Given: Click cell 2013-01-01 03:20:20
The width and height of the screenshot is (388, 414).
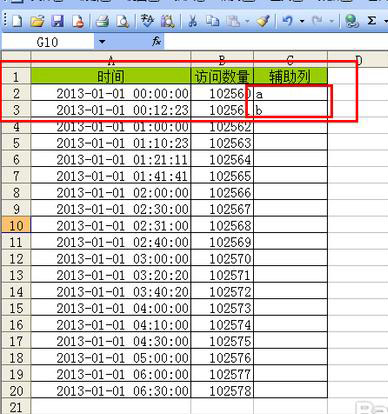Looking at the screenshot, I should [x=111, y=275].
